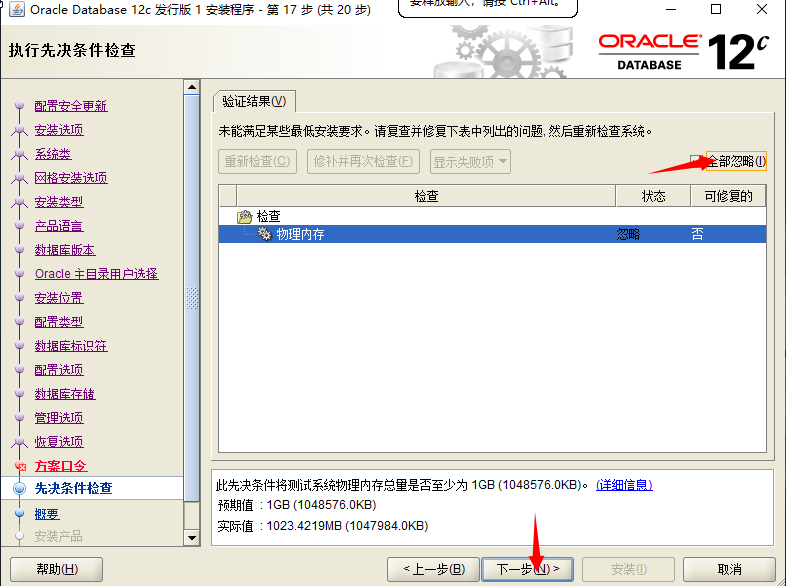The width and height of the screenshot is (786, 586).
Task: Click the step bullet next to 配置安全更新
Action: pos(20,106)
